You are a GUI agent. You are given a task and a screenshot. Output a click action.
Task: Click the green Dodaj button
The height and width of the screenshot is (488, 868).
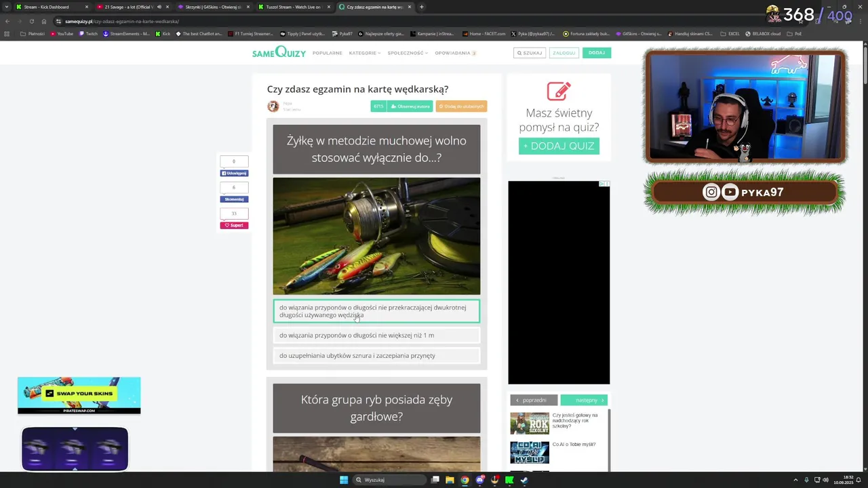597,53
